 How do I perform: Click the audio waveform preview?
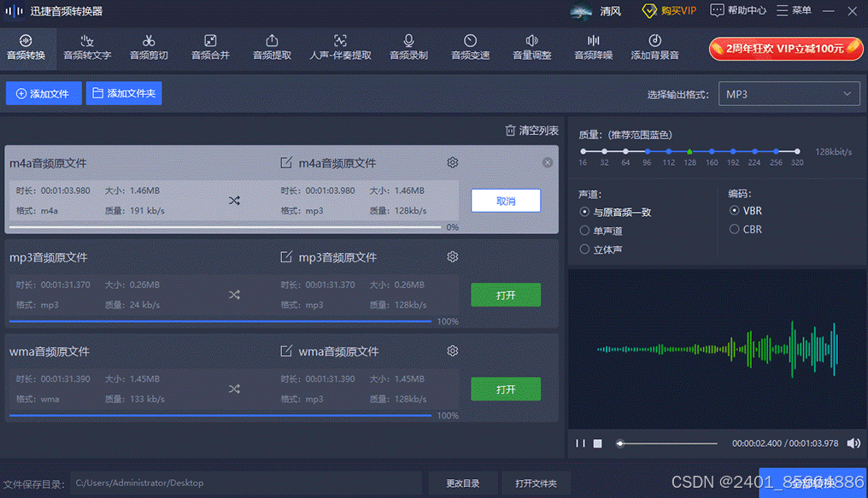(x=718, y=349)
